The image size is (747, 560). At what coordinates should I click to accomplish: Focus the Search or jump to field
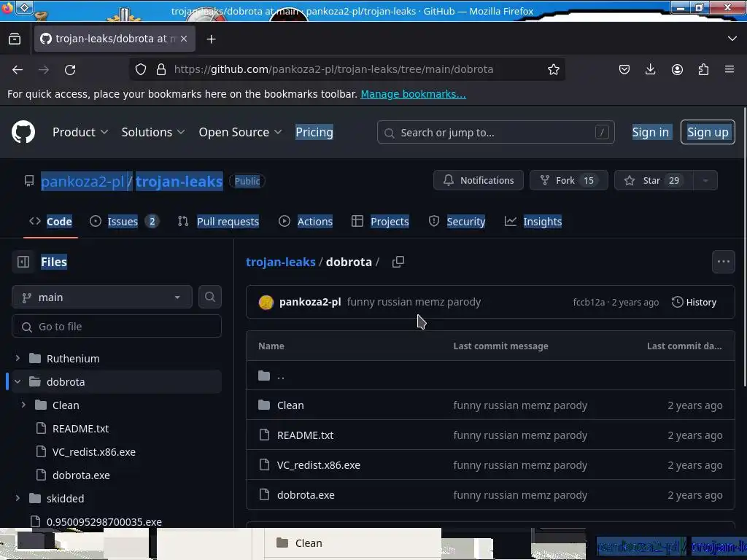point(495,133)
